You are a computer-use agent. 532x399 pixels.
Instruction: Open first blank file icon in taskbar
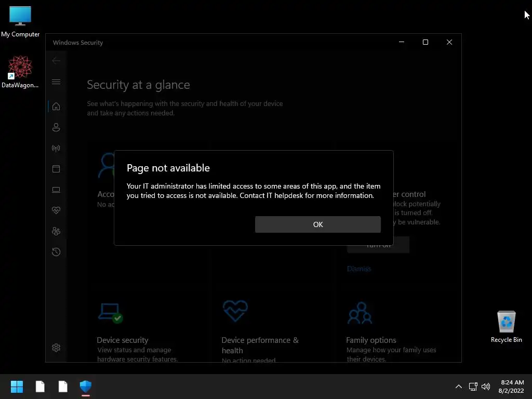pos(40,387)
